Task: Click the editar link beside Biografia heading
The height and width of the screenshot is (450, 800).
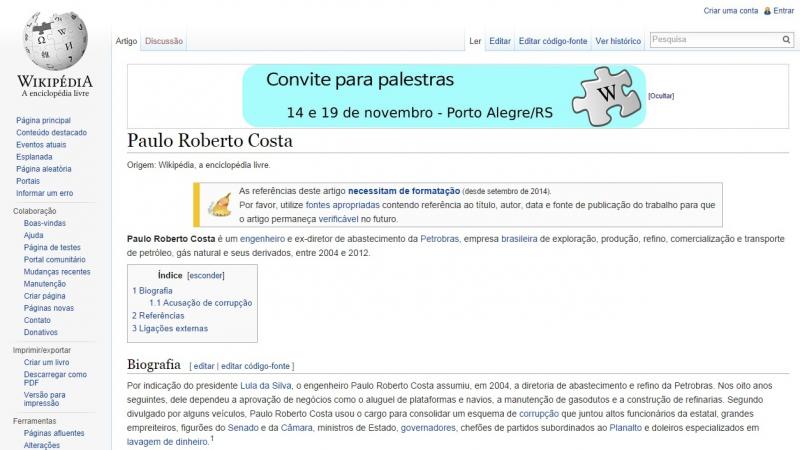Action: point(204,366)
